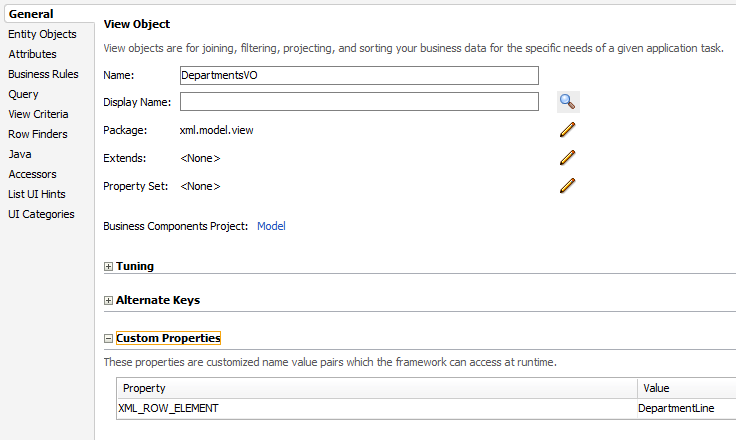Screen dimensions: 736x440
Task: Switch to the Attributes tab
Action: 32,54
